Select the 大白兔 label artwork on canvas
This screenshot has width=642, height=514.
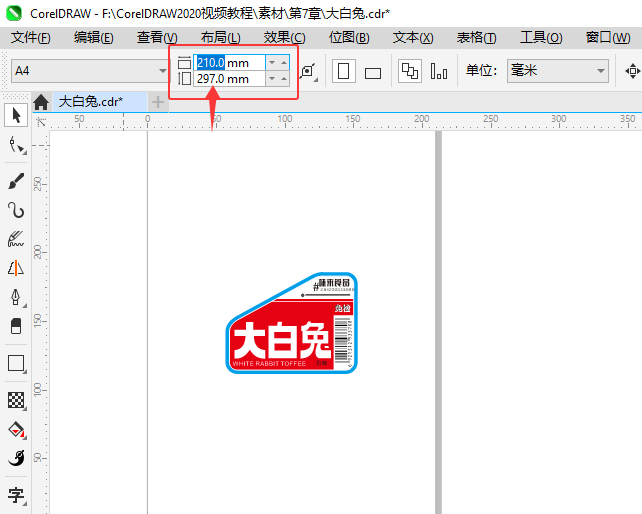[292, 323]
